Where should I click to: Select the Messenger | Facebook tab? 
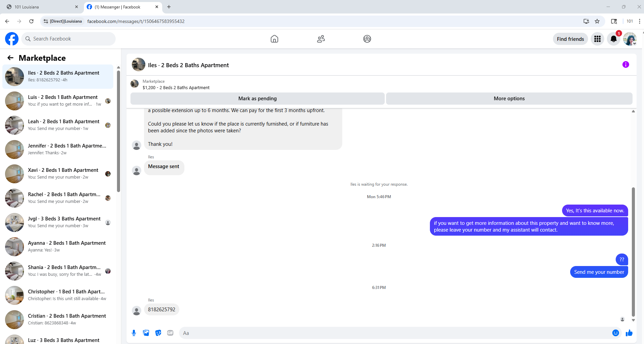pyautogui.click(x=123, y=7)
